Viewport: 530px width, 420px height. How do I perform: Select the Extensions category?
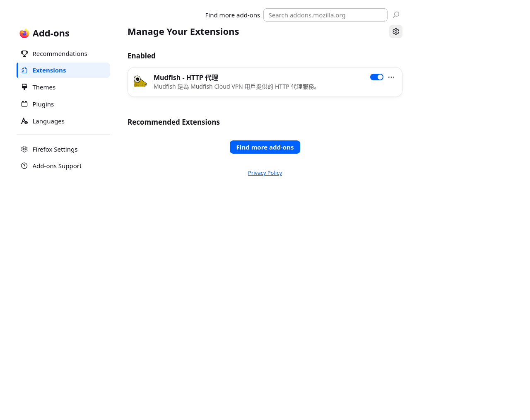click(x=63, y=70)
